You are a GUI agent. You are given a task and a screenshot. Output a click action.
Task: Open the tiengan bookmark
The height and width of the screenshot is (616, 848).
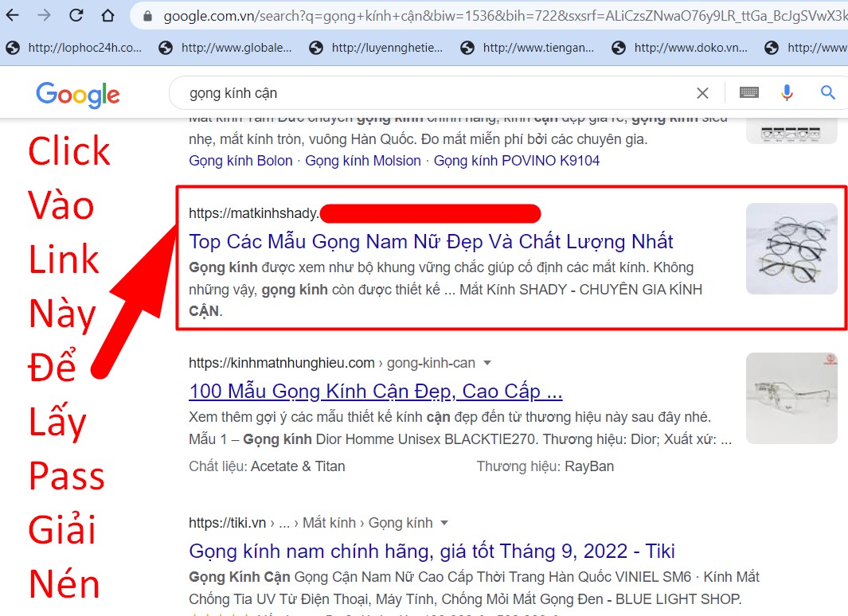(x=527, y=48)
